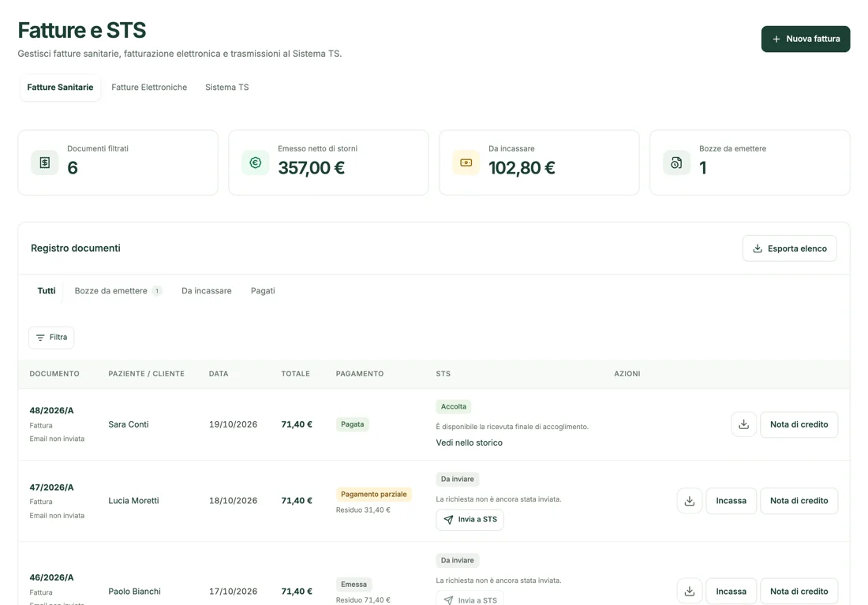Click document number 47/2026/A

point(51,487)
